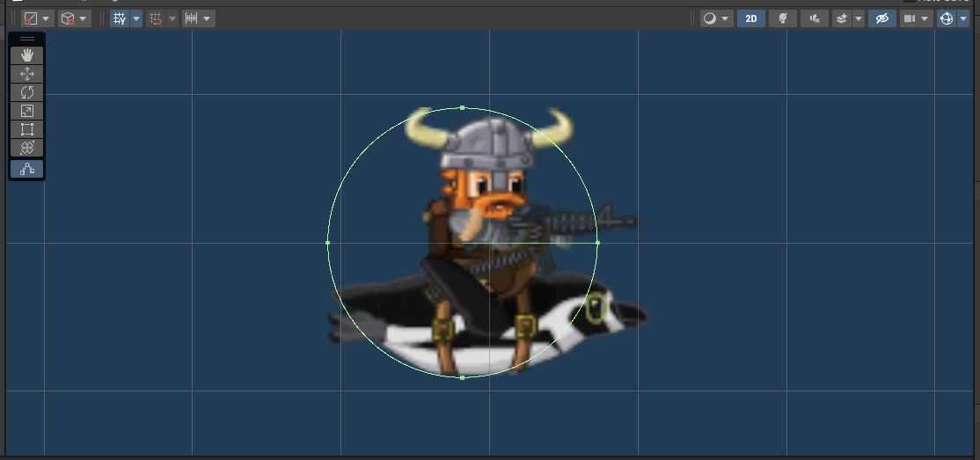Select the Move tool

(26, 74)
